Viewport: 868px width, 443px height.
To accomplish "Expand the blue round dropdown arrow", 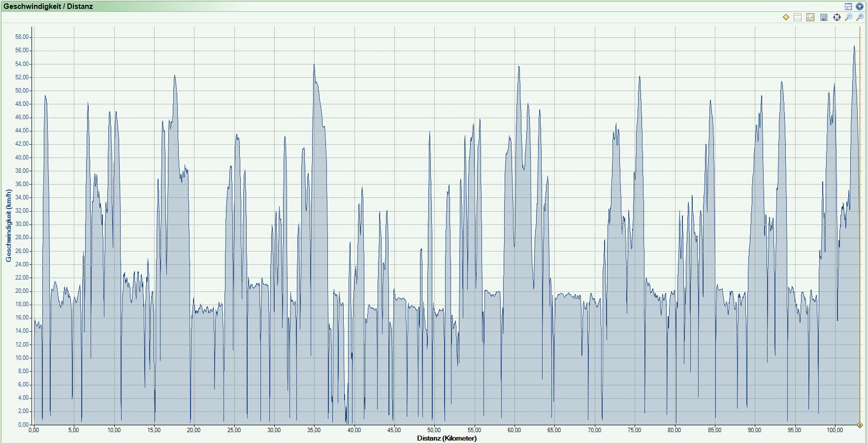I will [x=860, y=6].
